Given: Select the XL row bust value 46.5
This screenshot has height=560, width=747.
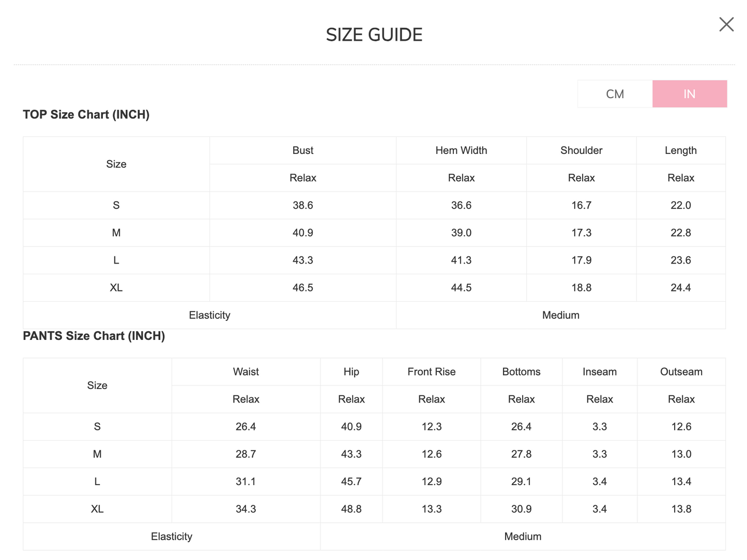Looking at the screenshot, I should [x=303, y=288].
